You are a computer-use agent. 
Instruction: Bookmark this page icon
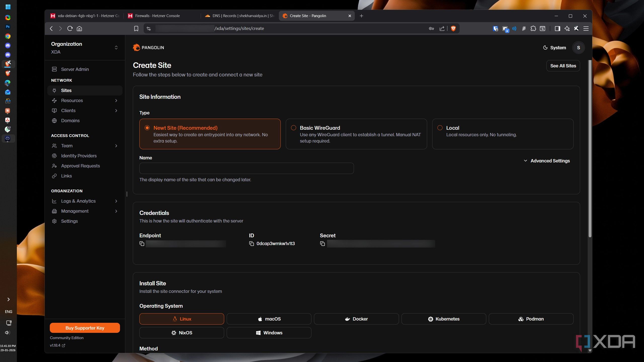click(x=136, y=28)
